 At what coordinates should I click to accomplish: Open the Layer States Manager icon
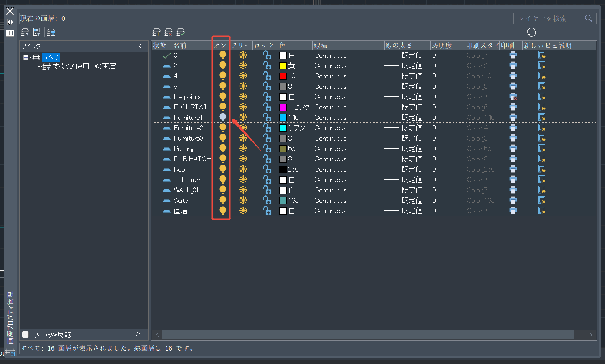pos(51,32)
